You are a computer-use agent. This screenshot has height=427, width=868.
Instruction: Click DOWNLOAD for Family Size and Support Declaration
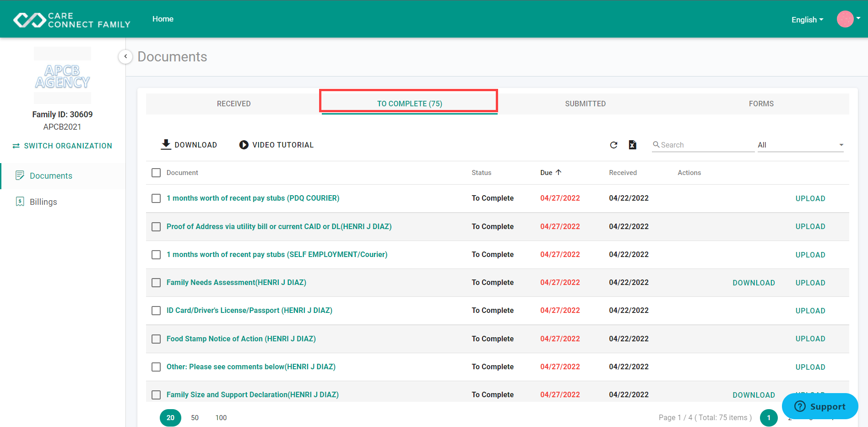[x=754, y=395]
